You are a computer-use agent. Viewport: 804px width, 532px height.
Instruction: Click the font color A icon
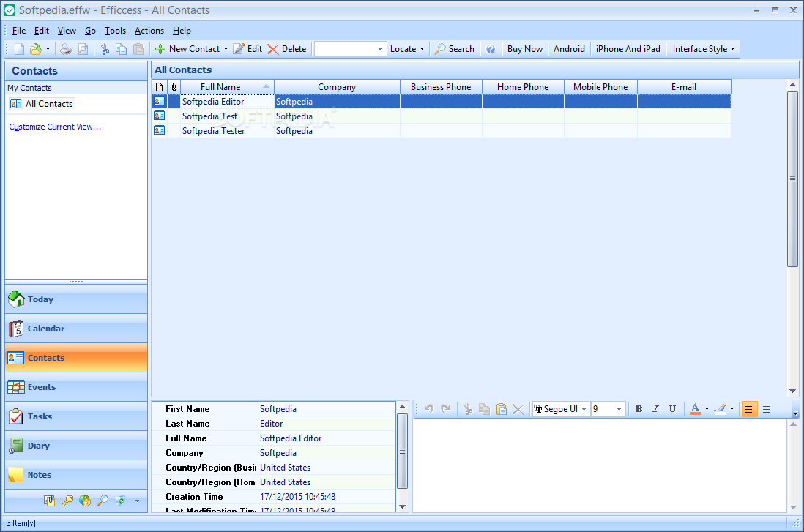695,409
